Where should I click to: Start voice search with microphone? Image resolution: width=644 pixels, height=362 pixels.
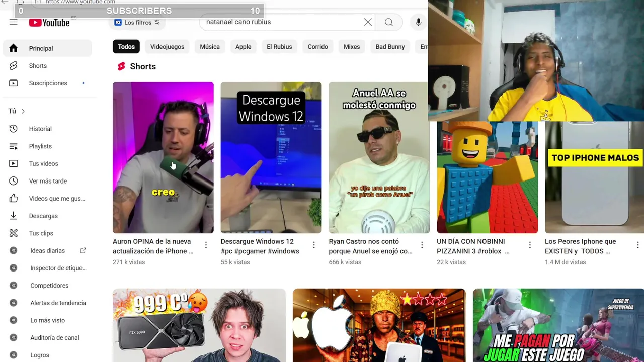(x=418, y=22)
